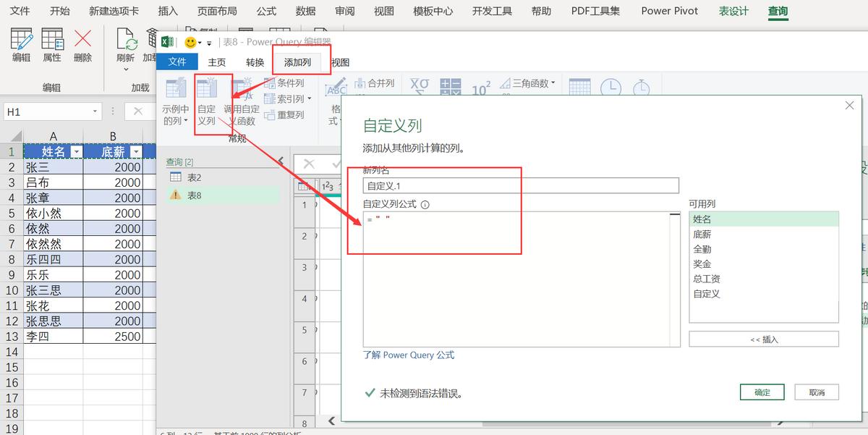
Task: Open the 视图 tab in Power Query
Action: (x=339, y=62)
